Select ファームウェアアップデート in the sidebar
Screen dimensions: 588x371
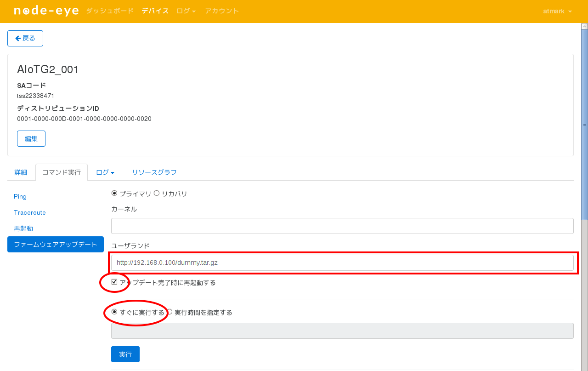[56, 244]
